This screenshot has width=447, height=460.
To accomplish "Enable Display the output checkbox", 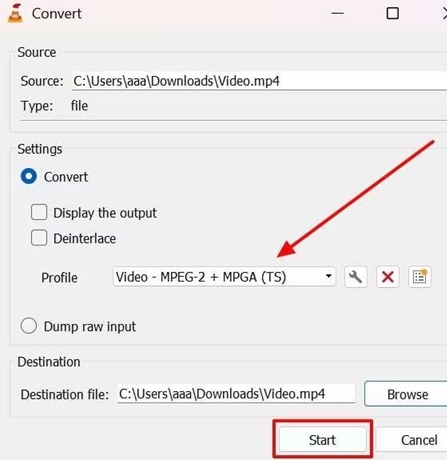I will [39, 212].
